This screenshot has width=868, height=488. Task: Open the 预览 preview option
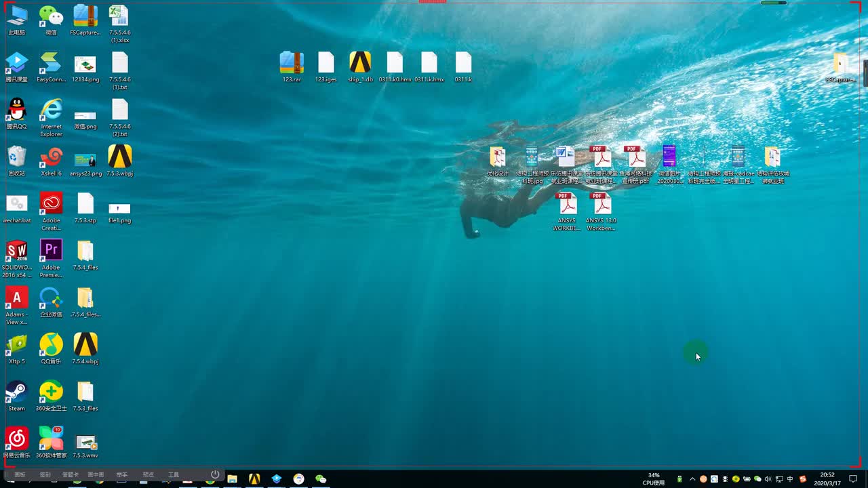pyautogui.click(x=148, y=474)
